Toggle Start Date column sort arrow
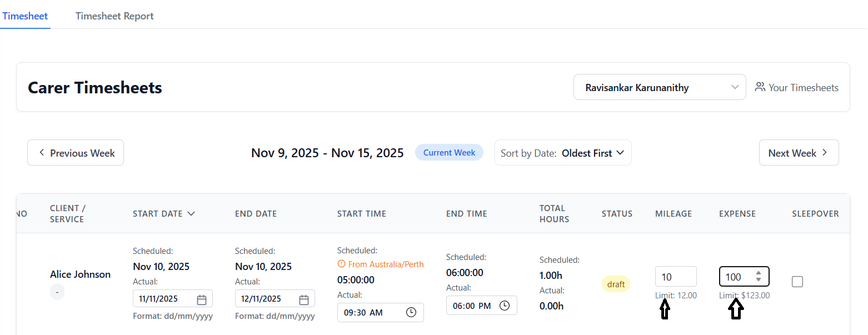The height and width of the screenshot is (335, 868). (x=191, y=214)
